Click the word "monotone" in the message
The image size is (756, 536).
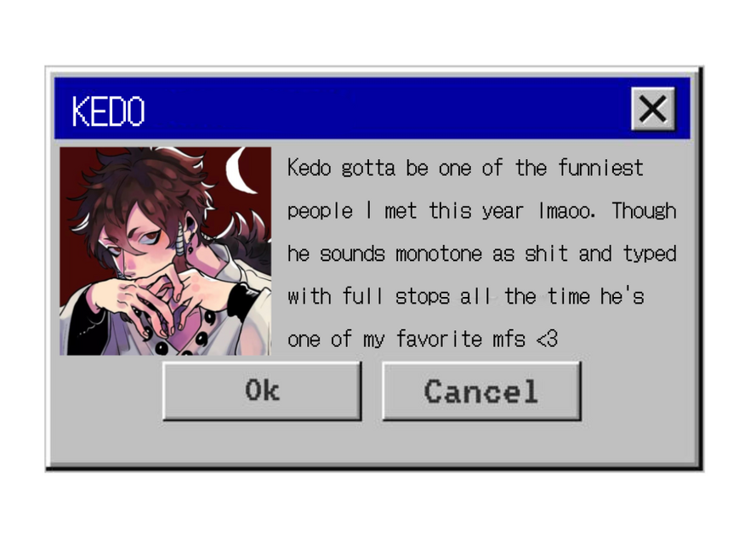(439, 254)
